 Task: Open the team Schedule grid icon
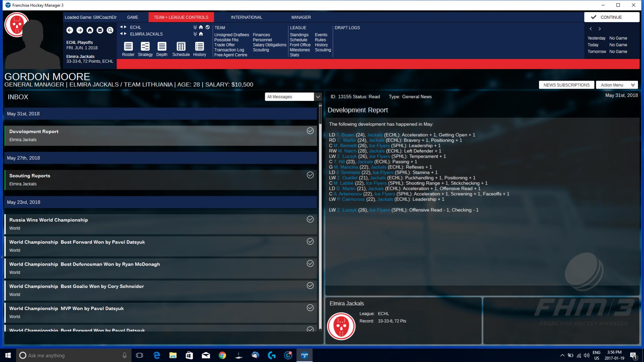(181, 49)
